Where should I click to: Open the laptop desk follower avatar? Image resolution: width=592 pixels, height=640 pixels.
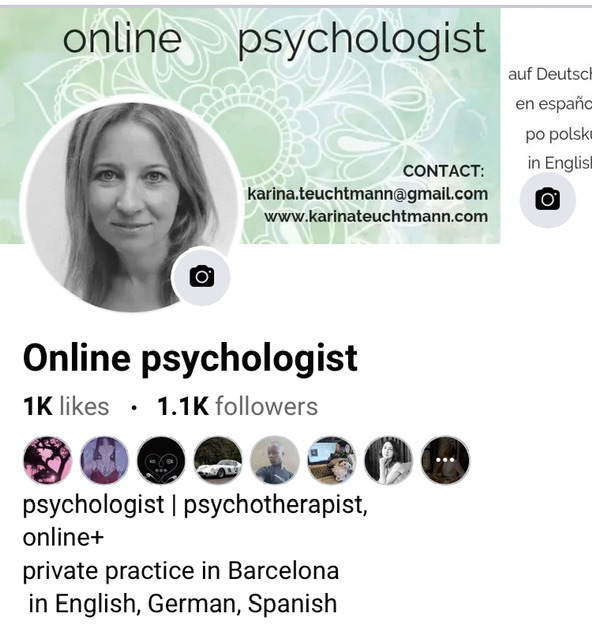(332, 460)
